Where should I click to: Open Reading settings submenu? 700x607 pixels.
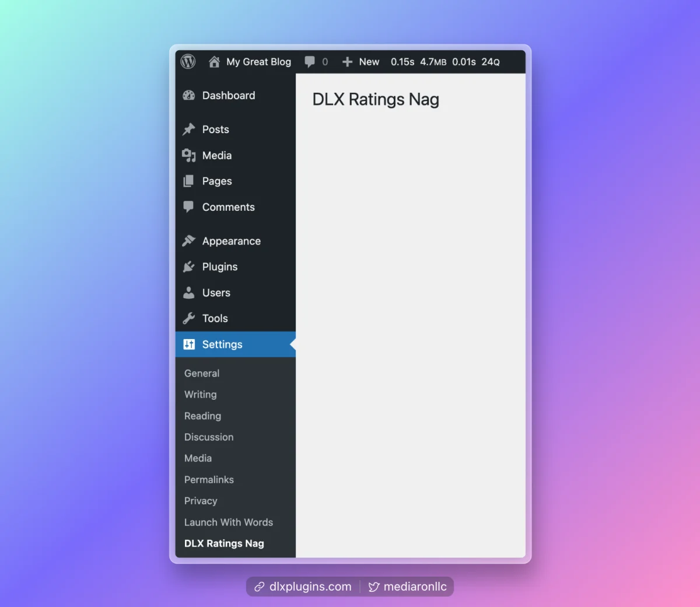[x=202, y=416]
